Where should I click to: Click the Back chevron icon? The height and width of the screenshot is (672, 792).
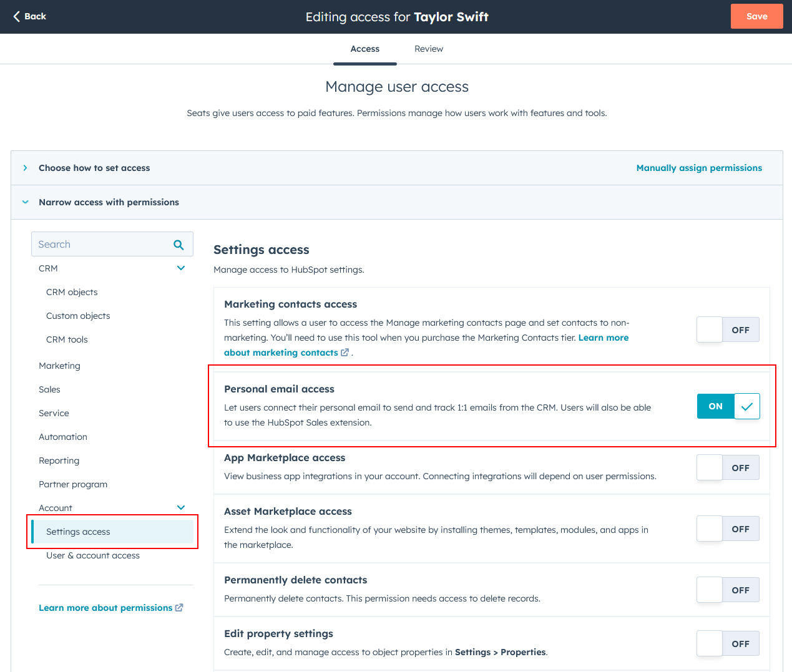coord(15,16)
